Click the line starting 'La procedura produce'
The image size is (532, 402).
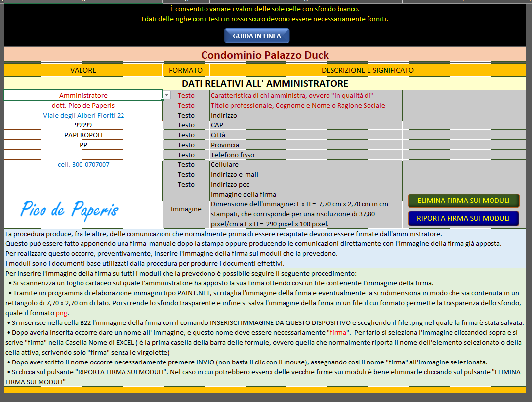[x=224, y=234]
